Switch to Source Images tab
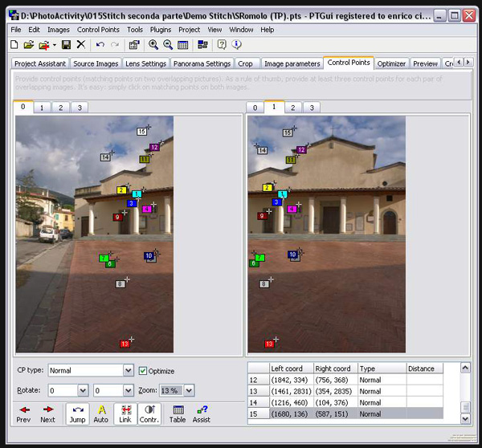This screenshot has width=482, height=448. tap(96, 63)
